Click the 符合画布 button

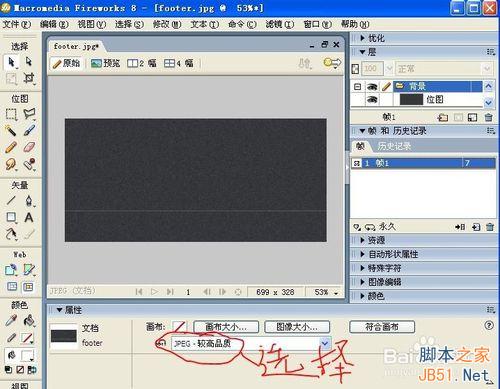(382, 327)
